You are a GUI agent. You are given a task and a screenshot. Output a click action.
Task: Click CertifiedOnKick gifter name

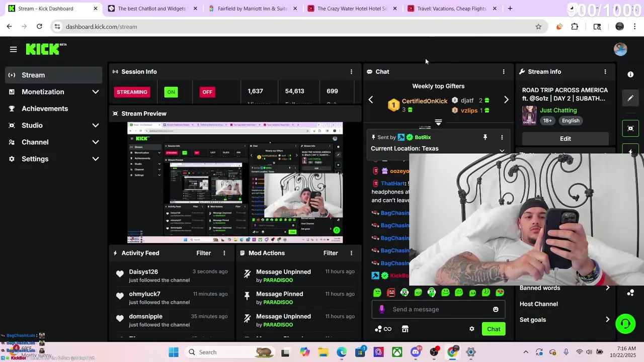point(425,101)
